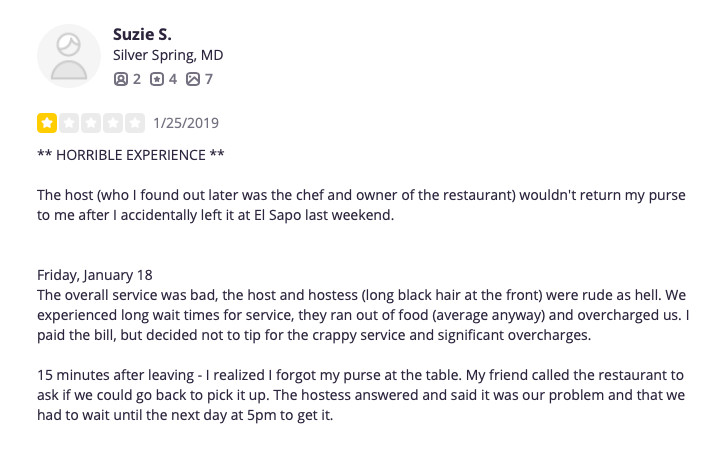Click the 'Friday, January 18' line
Image resolution: width=714 pixels, height=449 pixels.
coord(94,275)
